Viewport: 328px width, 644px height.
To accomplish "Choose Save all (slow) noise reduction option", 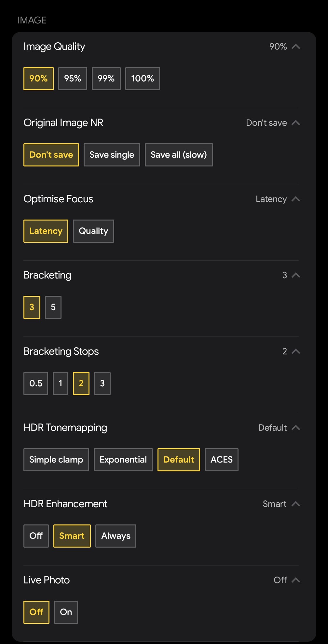I will pyautogui.click(x=179, y=155).
